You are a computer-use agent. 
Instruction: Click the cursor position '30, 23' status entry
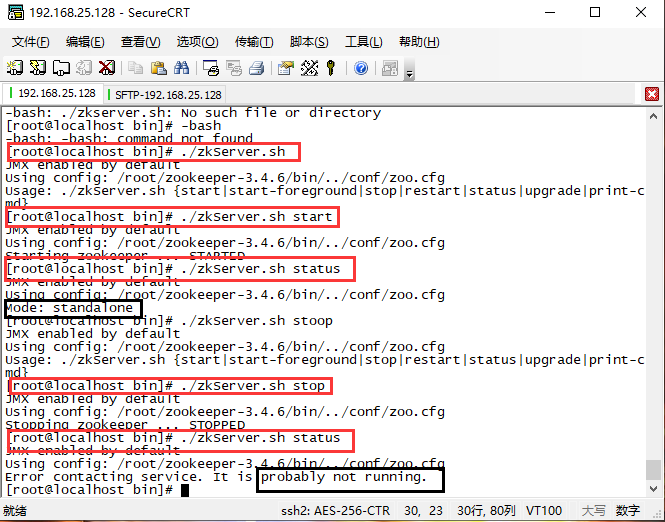tap(423, 511)
